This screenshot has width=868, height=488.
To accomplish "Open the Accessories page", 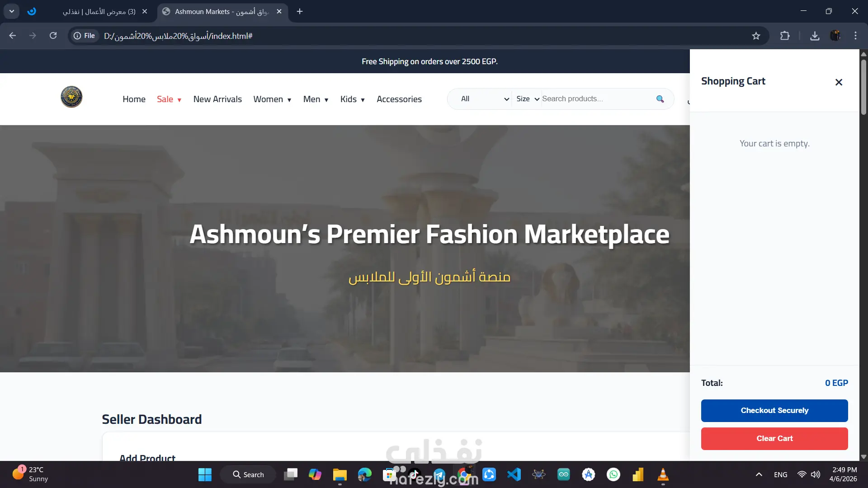I will pyautogui.click(x=399, y=99).
